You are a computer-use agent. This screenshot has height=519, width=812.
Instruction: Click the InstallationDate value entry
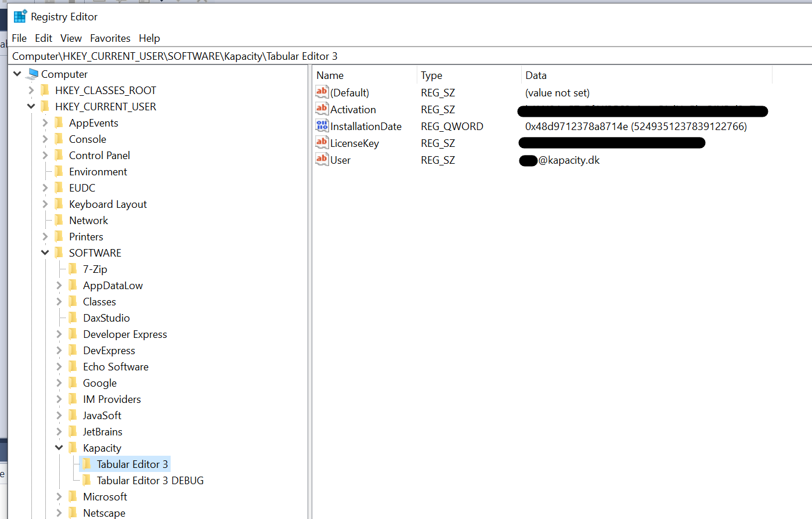point(366,126)
